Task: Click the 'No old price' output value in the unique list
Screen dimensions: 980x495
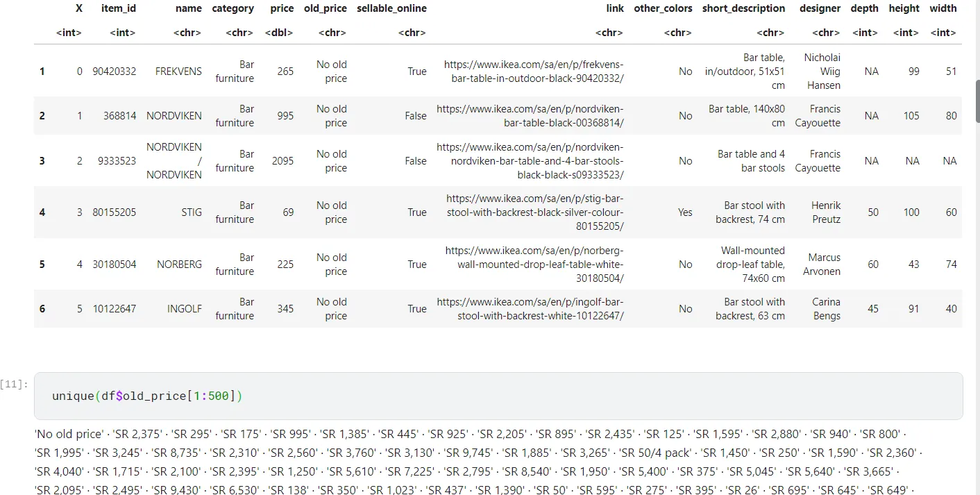Action: coord(68,434)
